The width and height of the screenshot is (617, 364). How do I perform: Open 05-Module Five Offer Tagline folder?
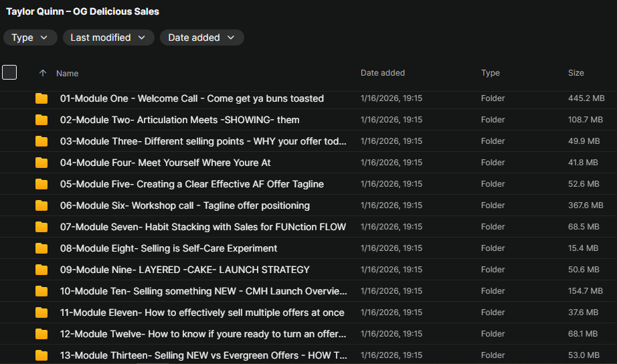[191, 184]
